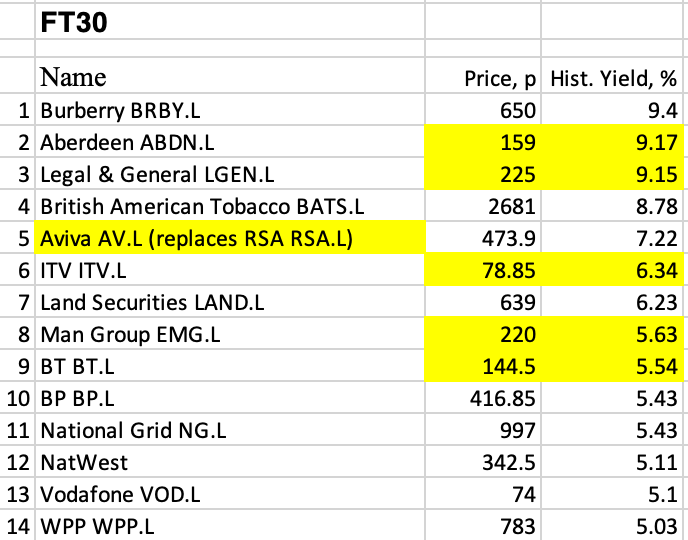Click Legal & General yield 9.15
The image size is (688, 540).
(x=612, y=174)
